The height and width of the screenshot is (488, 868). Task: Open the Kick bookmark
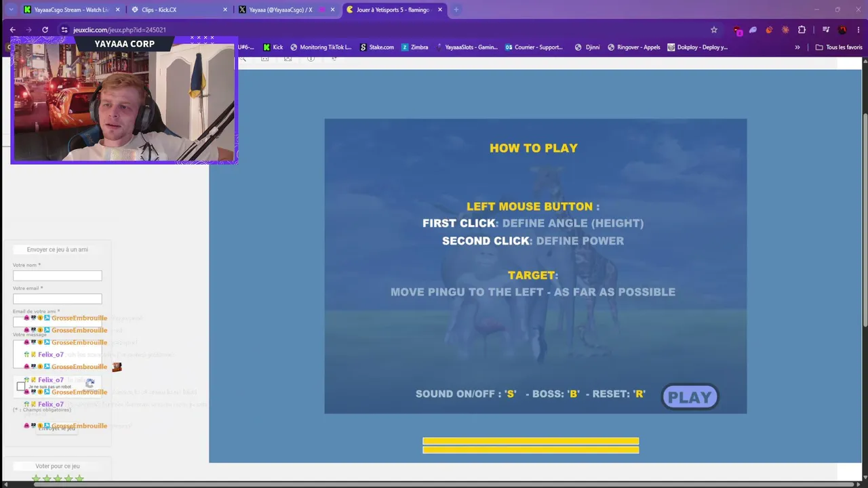click(273, 47)
